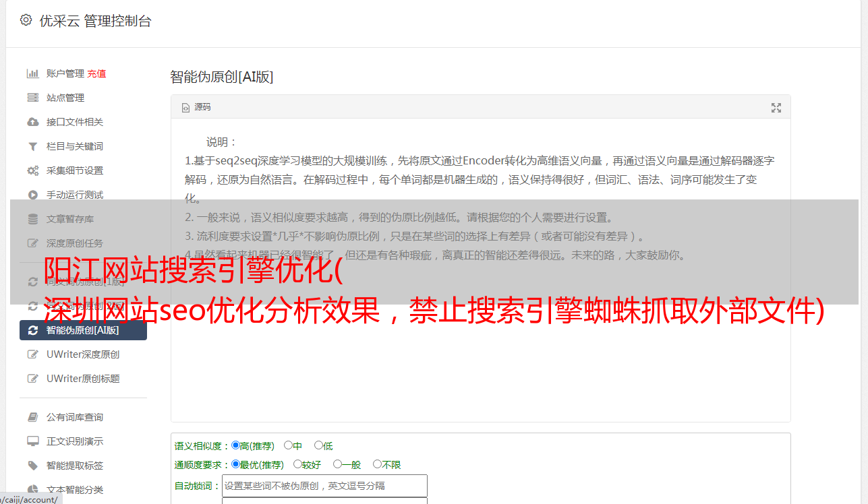Focus the 自动锁词 input field
Screen dimensions: 868x504
(x=324, y=486)
